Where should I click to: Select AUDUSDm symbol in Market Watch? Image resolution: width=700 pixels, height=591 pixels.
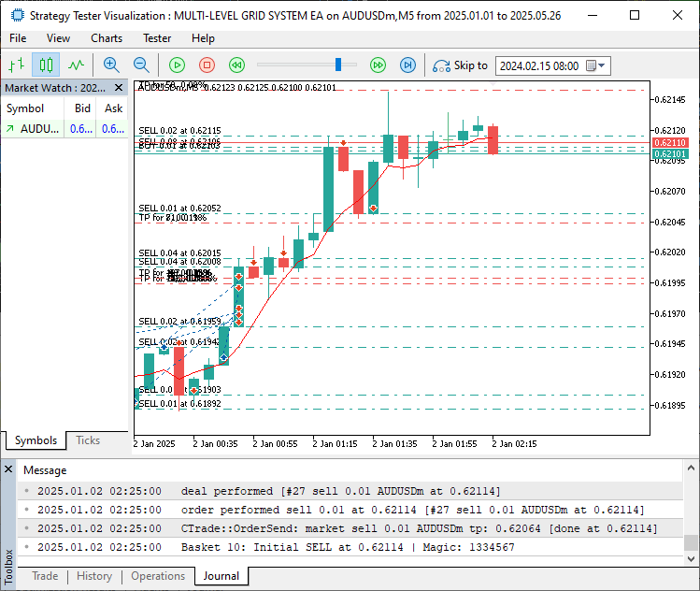(37, 129)
